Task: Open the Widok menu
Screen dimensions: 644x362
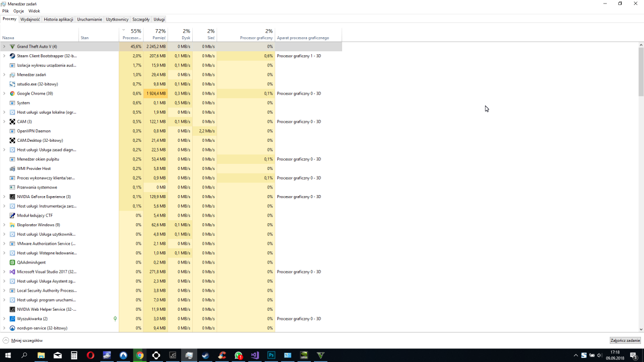Action: [34, 11]
